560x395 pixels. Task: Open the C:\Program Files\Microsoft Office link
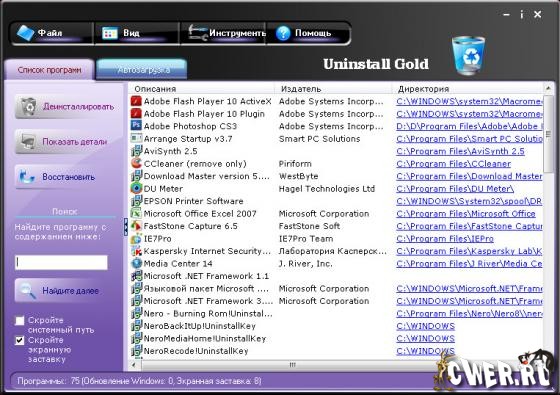(466, 214)
